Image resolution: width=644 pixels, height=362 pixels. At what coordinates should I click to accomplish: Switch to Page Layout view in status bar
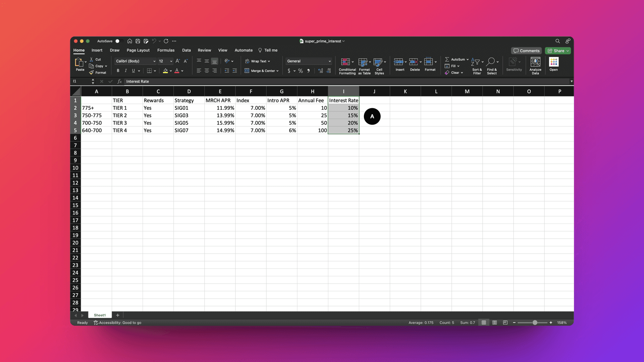tap(494, 323)
